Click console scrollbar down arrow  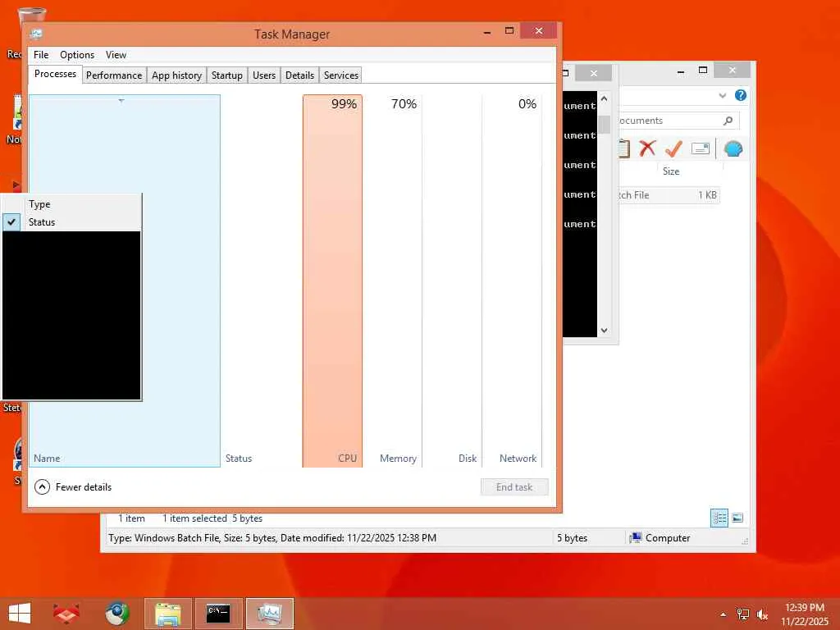coord(604,331)
